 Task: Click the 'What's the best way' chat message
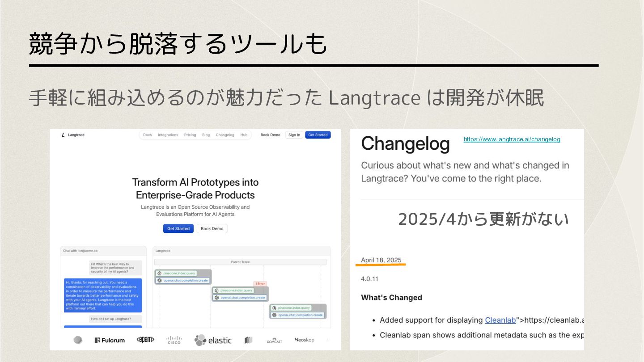(115, 268)
